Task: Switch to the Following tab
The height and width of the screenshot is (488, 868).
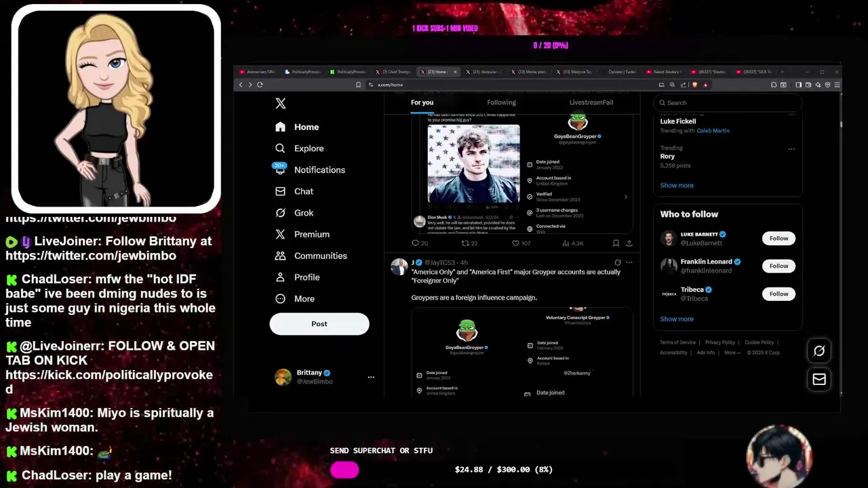Action: point(501,102)
